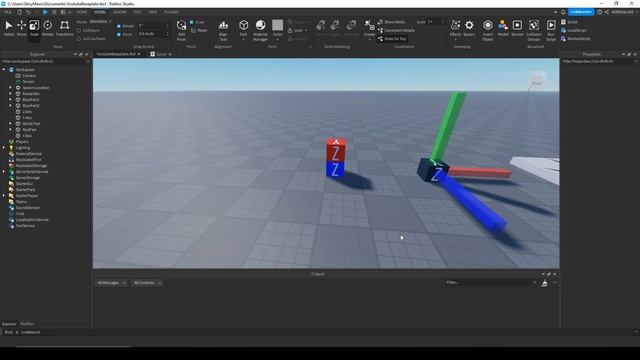
Task: Open the Color dropdown arrow
Action: pyautogui.click(x=278, y=39)
